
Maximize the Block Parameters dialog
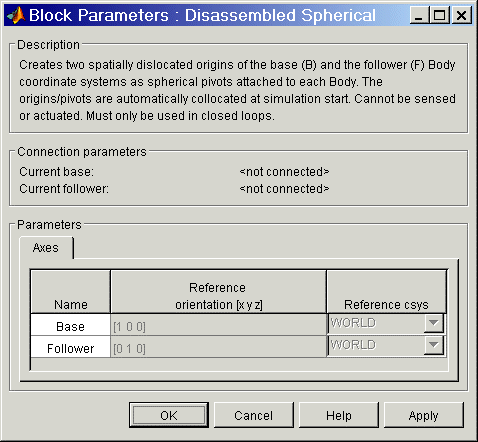tap(440, 15)
